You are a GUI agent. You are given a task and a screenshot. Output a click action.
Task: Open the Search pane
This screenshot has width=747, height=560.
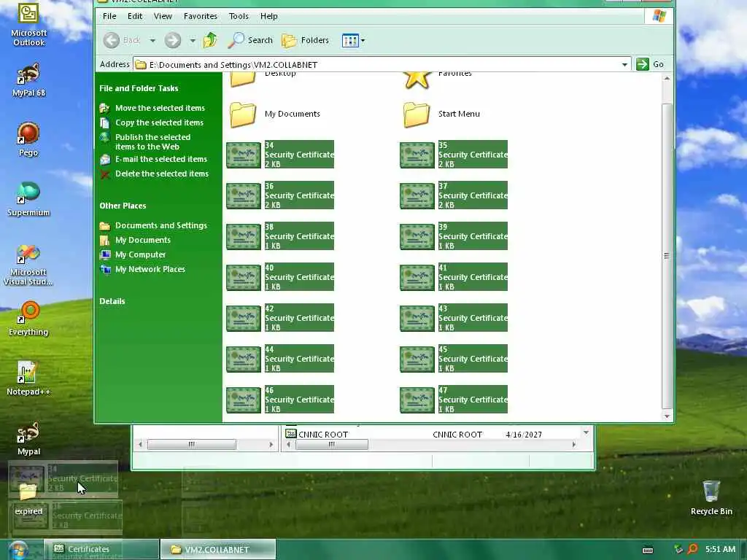tap(251, 41)
